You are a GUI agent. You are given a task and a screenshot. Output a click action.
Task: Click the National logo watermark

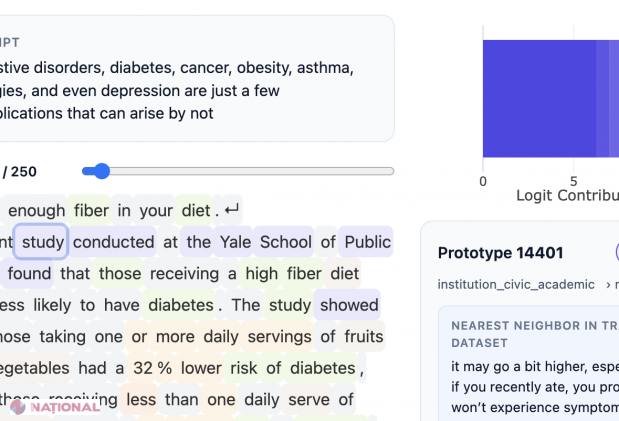(x=55, y=407)
